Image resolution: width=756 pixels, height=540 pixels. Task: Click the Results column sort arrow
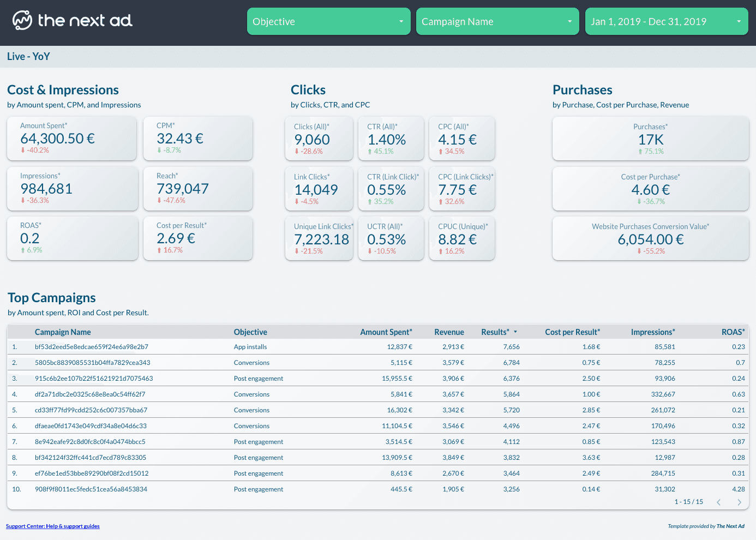515,332
